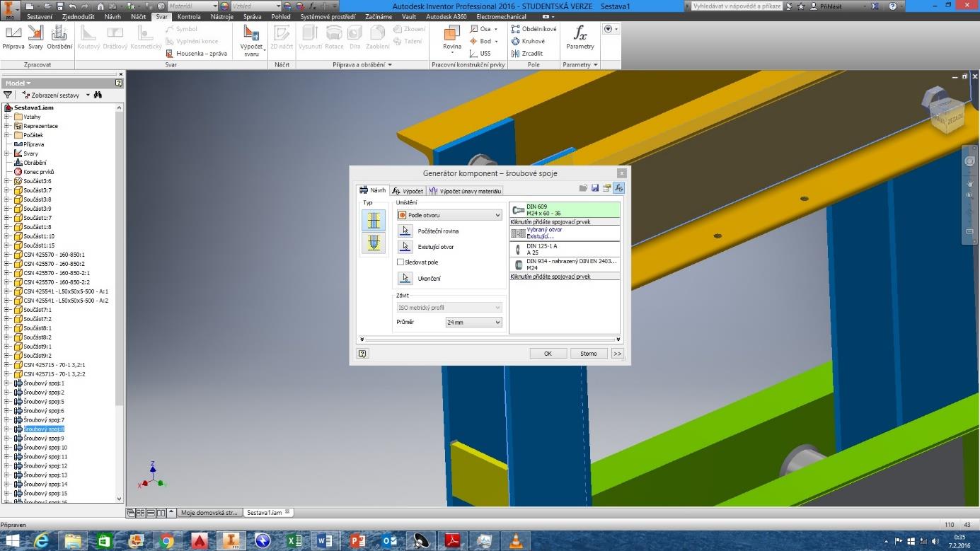Select the Příprava weld preparation tool
The image size is (980, 551).
point(13,37)
